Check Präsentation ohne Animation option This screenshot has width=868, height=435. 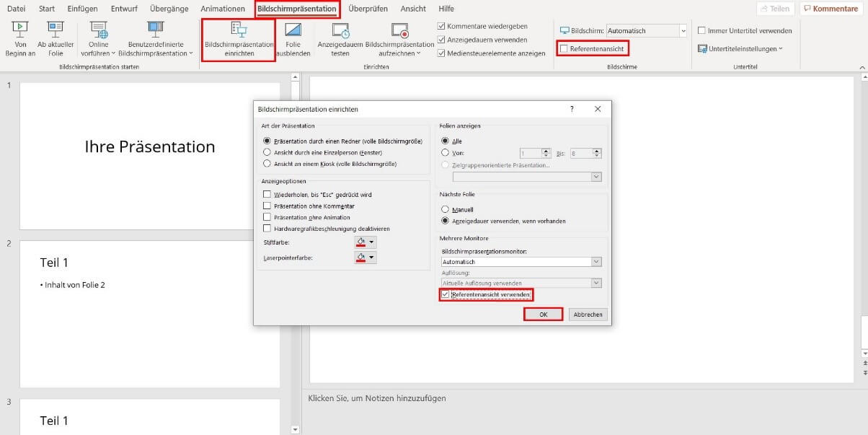(x=267, y=217)
